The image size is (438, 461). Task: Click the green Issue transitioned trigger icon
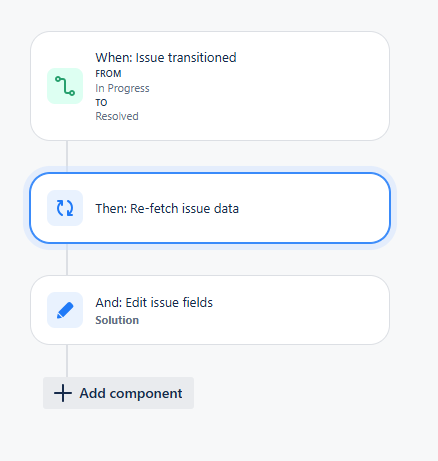coord(65,86)
